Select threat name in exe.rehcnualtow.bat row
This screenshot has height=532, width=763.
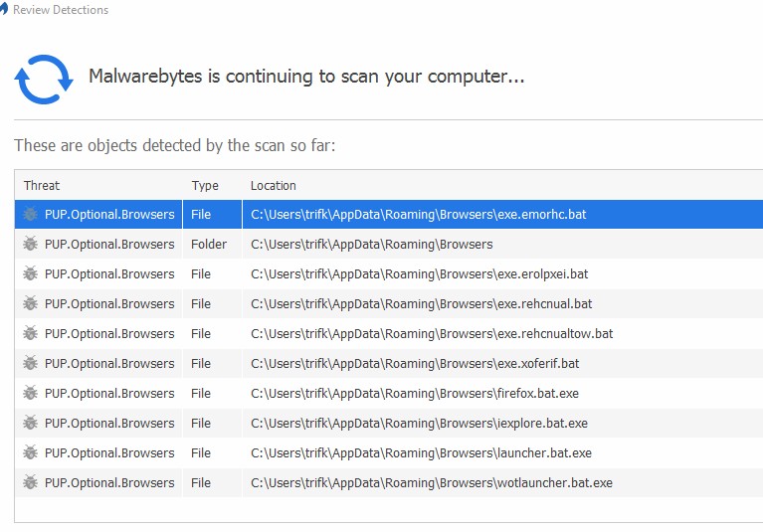109,334
